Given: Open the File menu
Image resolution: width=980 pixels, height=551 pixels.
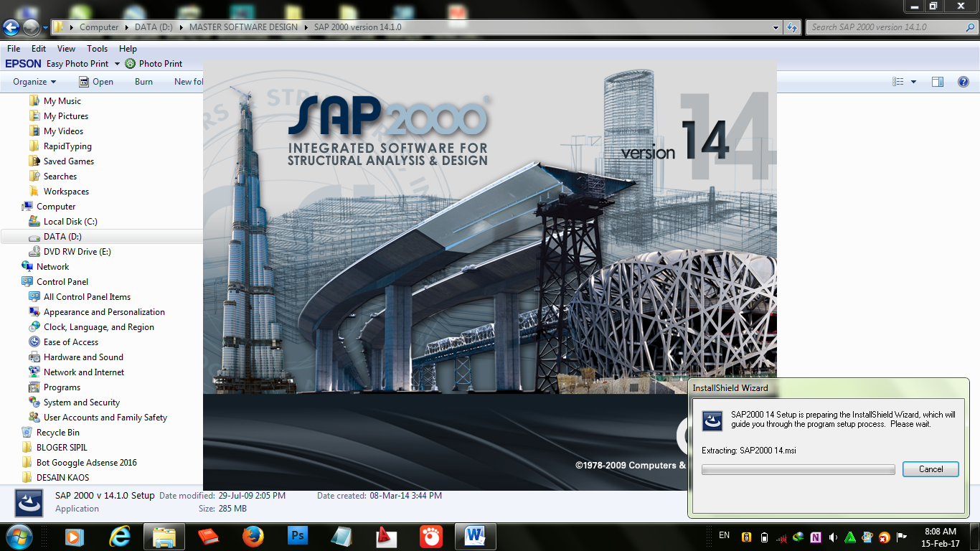Looking at the screenshot, I should [14, 49].
